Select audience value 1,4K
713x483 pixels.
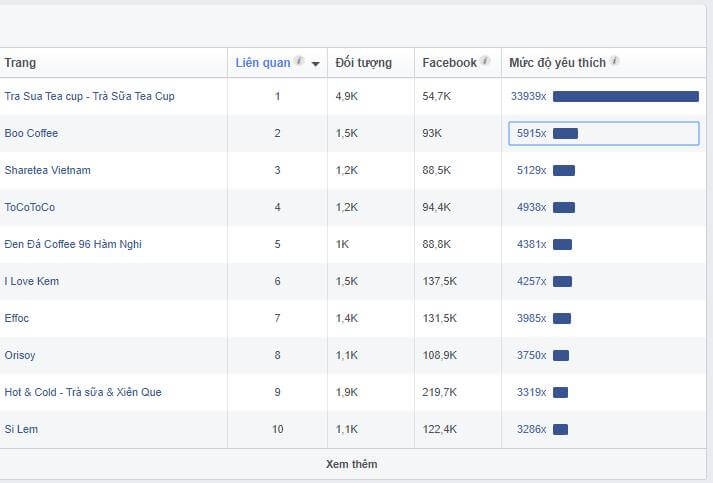tap(346, 318)
